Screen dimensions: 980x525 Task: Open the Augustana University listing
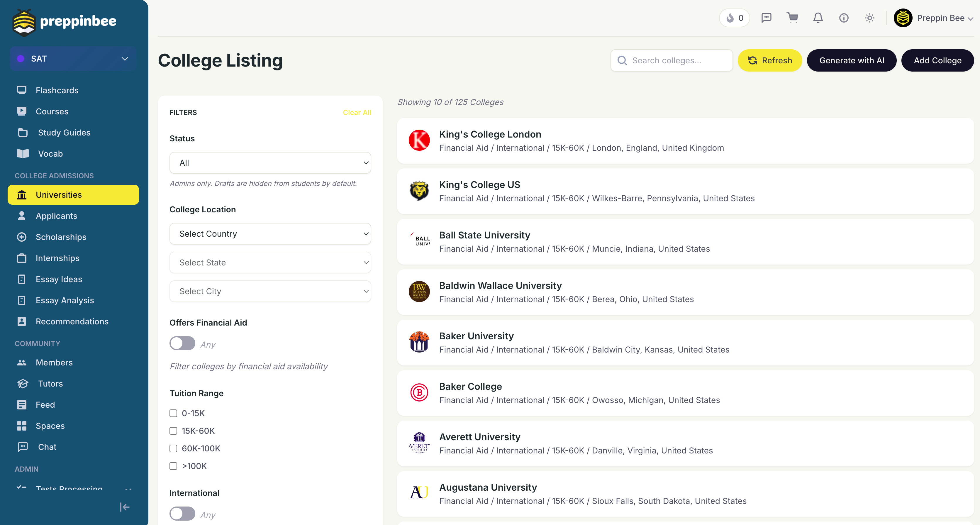click(685, 494)
